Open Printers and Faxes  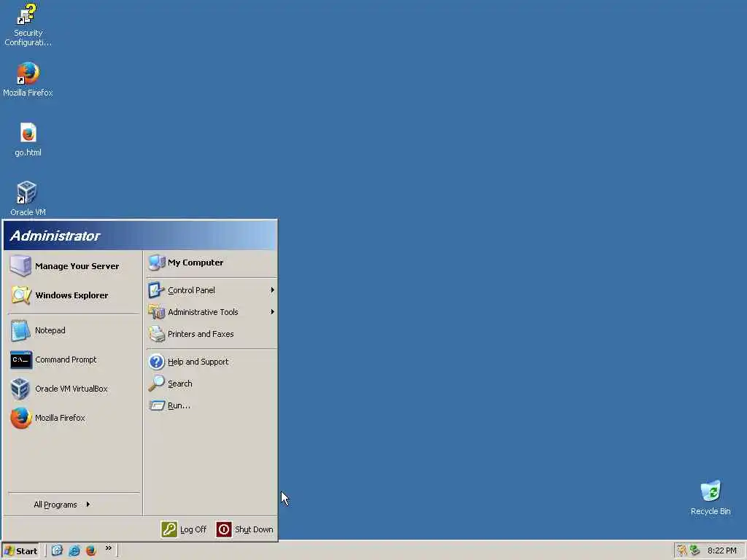(x=211, y=334)
